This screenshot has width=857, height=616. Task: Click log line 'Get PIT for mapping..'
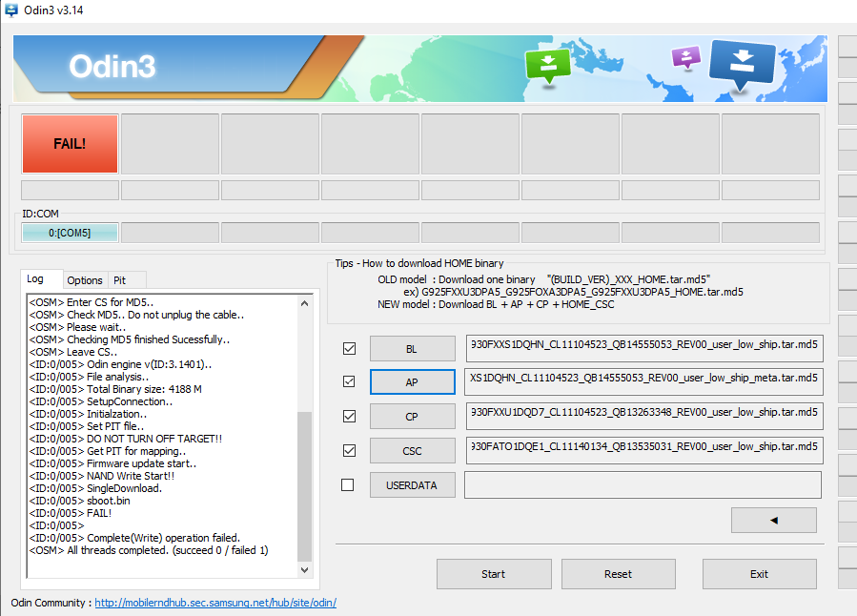coord(108,451)
